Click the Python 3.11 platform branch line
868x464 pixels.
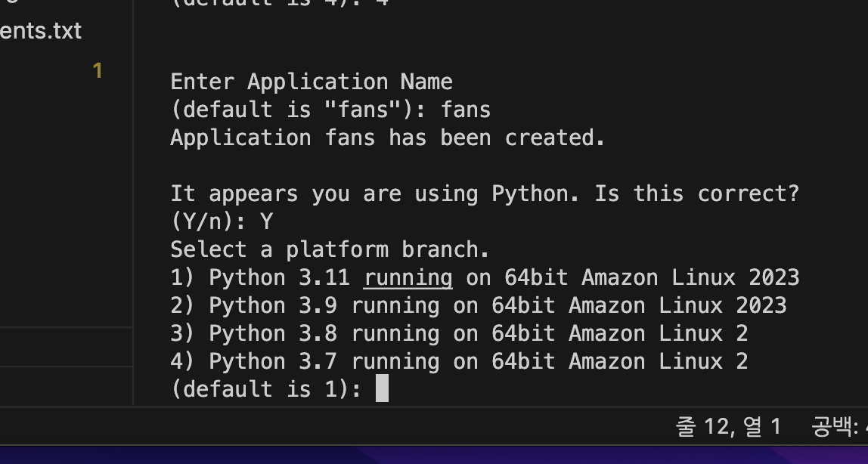click(485, 277)
